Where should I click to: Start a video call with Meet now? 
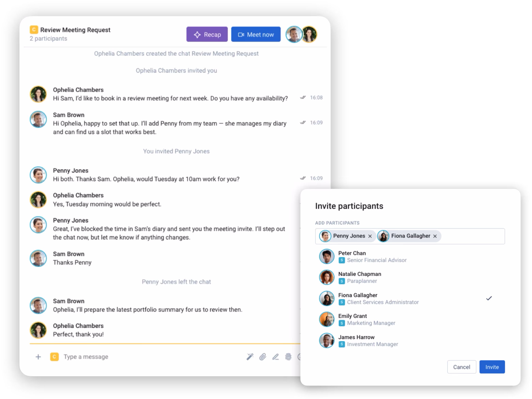[256, 34]
